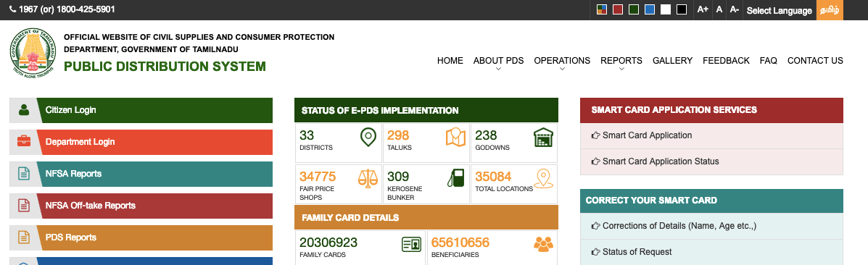The width and height of the screenshot is (868, 265).
Task: Click the Taluks map icon
Action: tap(455, 137)
